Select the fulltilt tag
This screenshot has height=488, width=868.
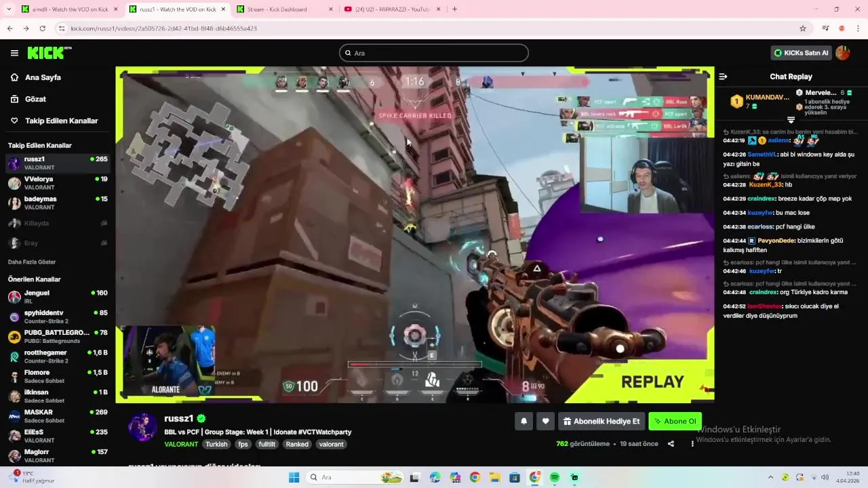(x=267, y=445)
